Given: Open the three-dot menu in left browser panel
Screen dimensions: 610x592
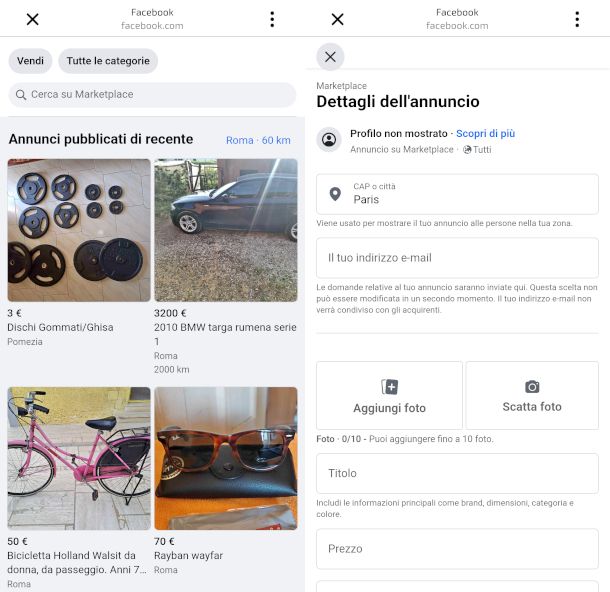Looking at the screenshot, I should 272,19.
